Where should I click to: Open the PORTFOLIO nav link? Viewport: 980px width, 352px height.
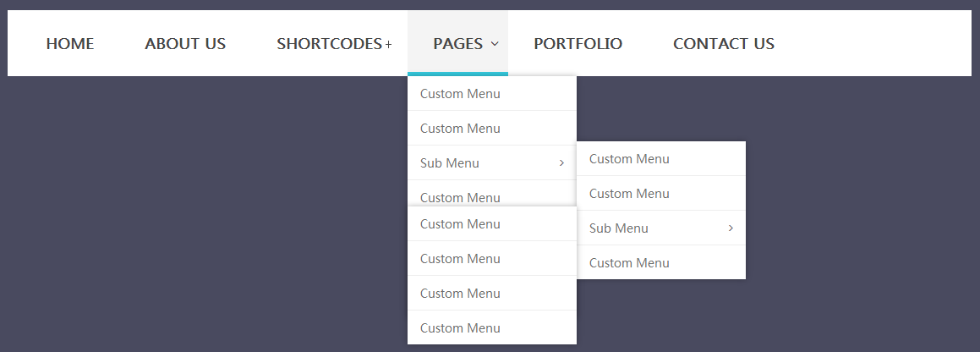click(x=578, y=44)
